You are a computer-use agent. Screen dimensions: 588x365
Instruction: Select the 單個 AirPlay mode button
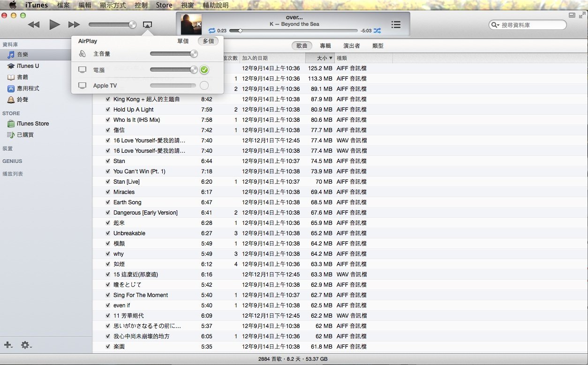click(183, 41)
